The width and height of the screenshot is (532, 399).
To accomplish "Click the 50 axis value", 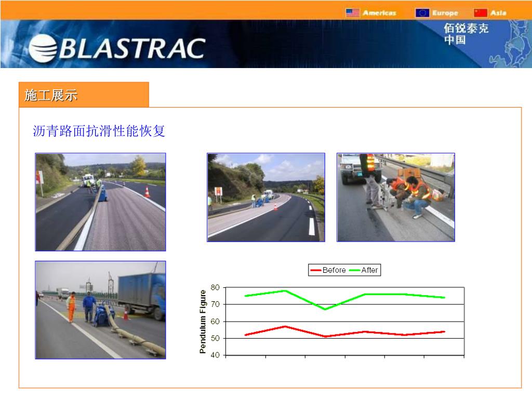I will tap(215, 338).
